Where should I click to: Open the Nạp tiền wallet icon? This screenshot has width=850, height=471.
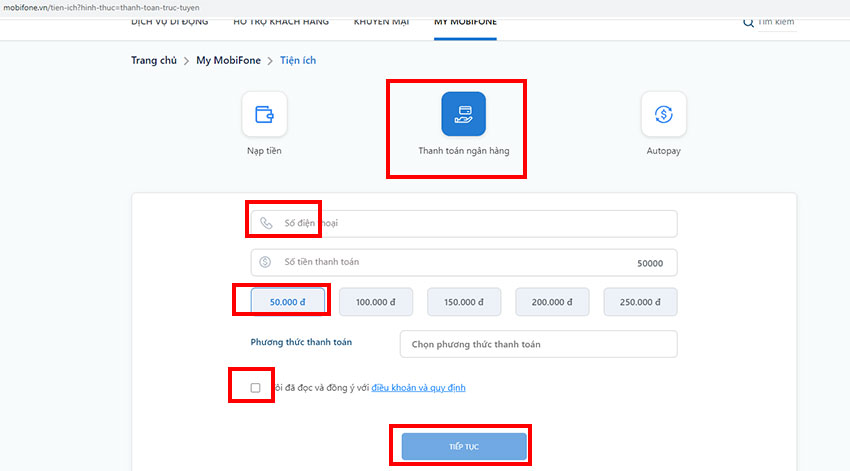coord(264,114)
